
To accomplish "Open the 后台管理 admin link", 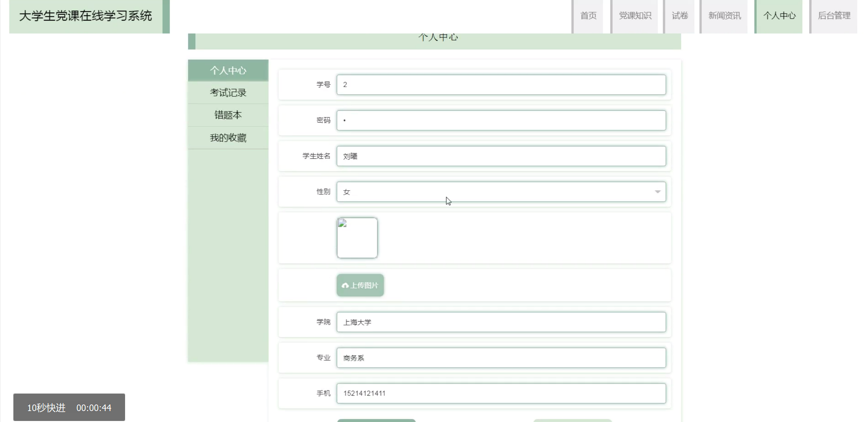I will click(834, 16).
